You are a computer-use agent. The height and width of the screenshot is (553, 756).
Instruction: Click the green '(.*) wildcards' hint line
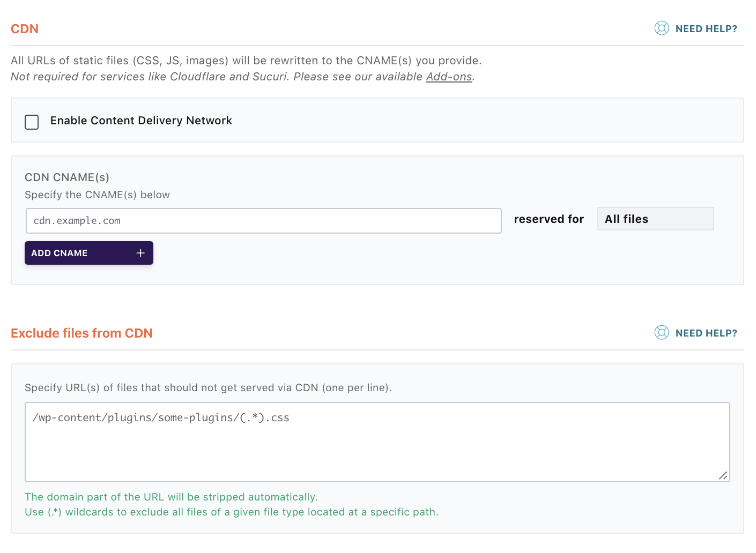(232, 512)
